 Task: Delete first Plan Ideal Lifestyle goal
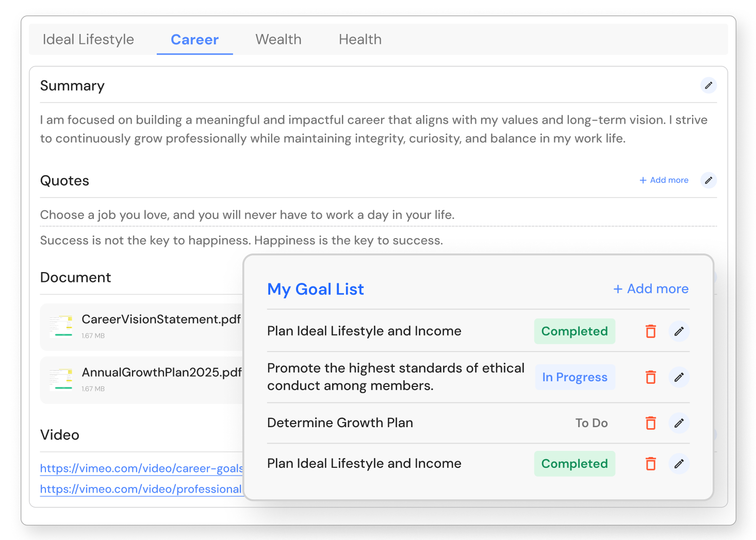651,331
